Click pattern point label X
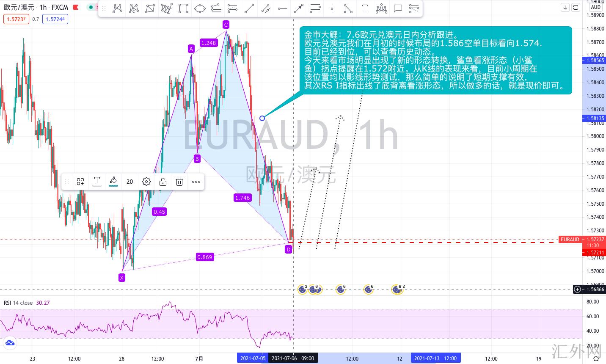The width and height of the screenshot is (606, 364). tap(122, 278)
